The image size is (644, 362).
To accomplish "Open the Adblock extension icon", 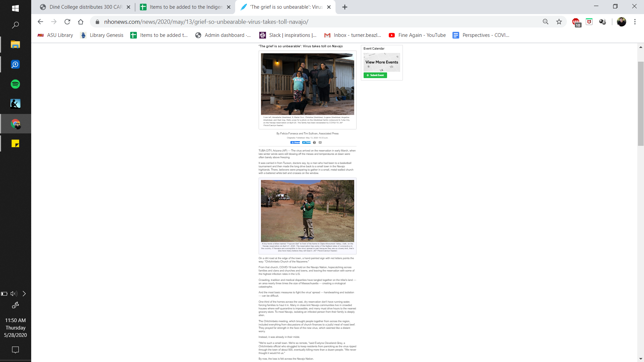I will point(576,22).
